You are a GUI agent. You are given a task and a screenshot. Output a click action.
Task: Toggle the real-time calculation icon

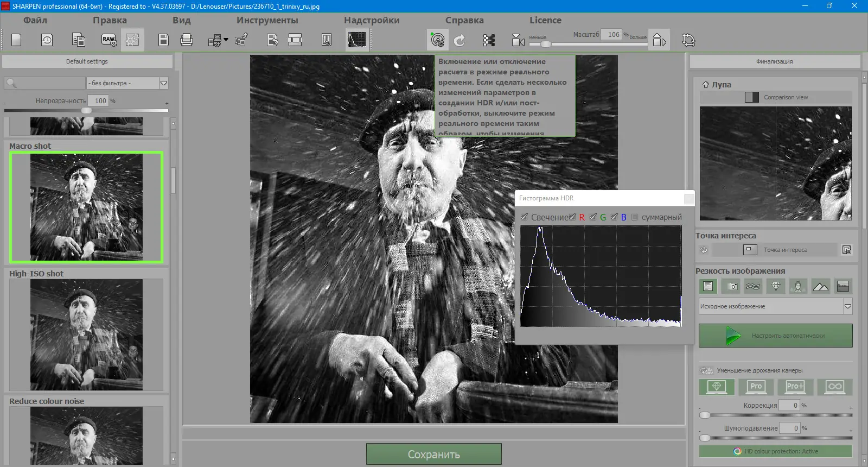click(x=437, y=40)
